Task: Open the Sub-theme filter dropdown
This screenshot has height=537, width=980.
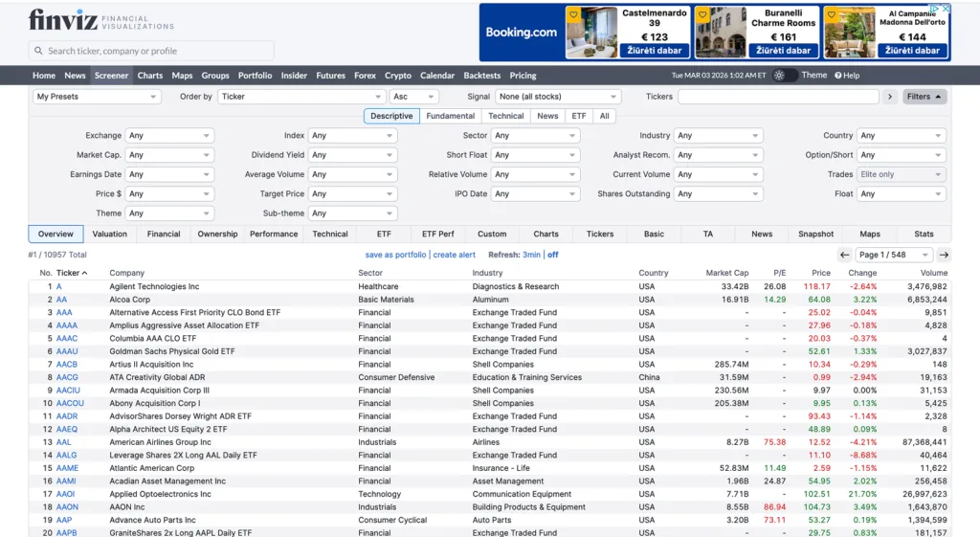Action: pyautogui.click(x=352, y=213)
